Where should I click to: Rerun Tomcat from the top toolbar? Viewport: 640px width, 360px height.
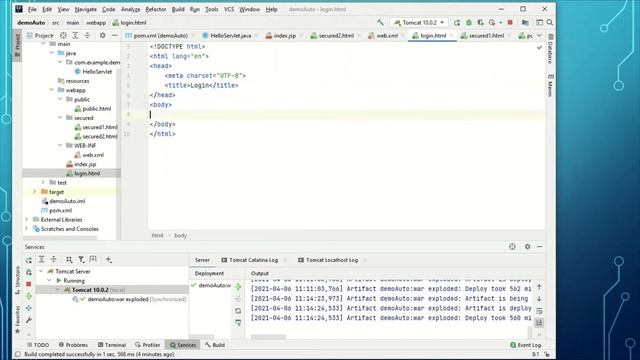[x=457, y=22]
